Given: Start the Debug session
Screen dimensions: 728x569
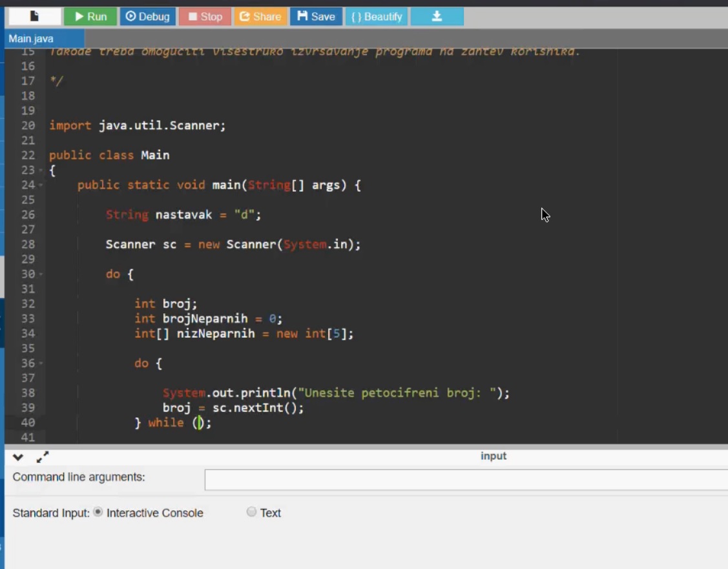Looking at the screenshot, I should click(x=148, y=17).
